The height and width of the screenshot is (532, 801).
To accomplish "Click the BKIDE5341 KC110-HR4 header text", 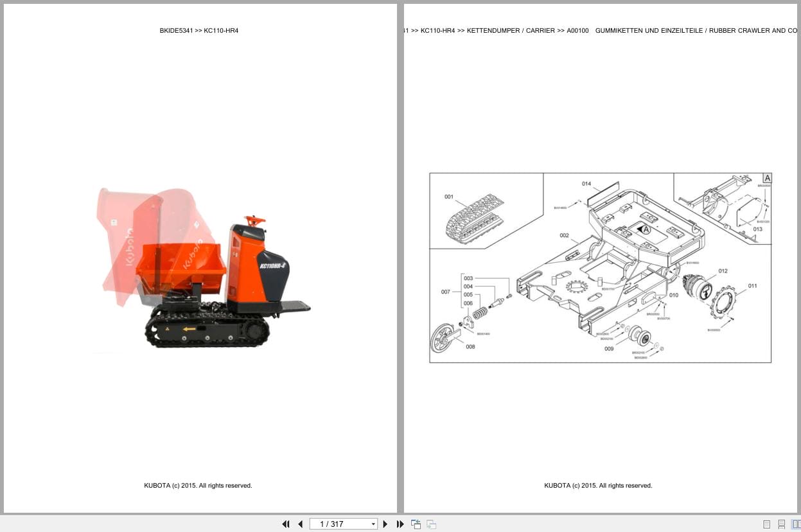I will click(x=199, y=30).
